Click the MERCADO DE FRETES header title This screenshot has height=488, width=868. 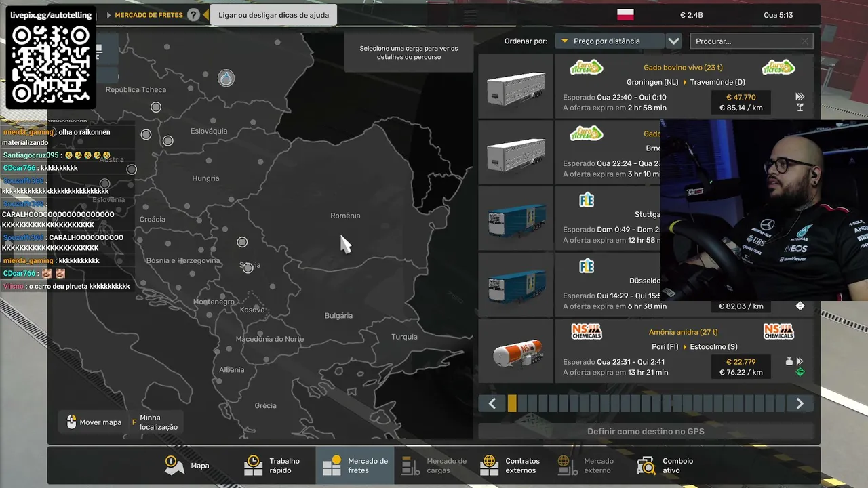click(x=149, y=15)
